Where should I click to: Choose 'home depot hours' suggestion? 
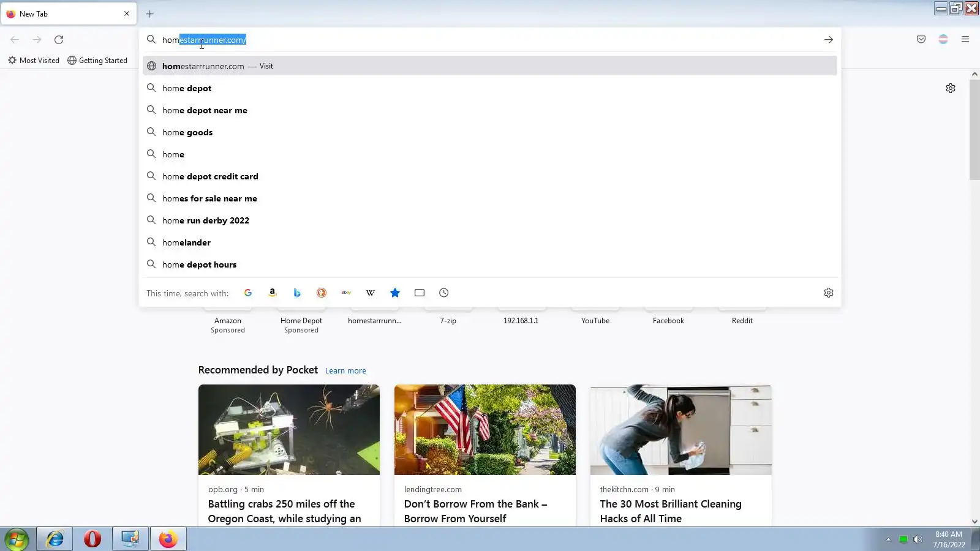click(490, 264)
